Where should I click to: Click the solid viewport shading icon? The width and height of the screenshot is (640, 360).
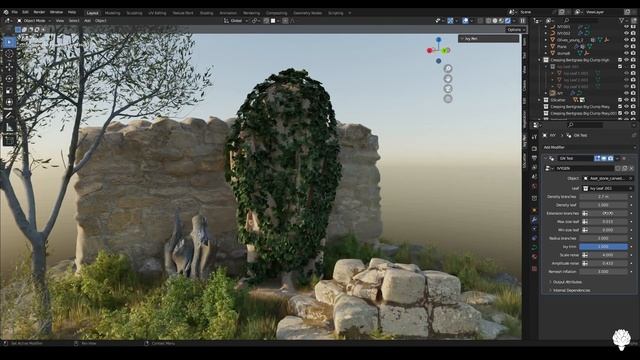[x=495, y=20]
